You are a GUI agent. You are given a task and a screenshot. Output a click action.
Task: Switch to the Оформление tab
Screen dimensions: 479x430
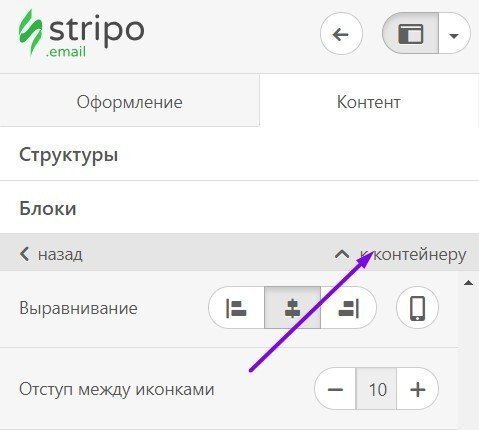click(130, 102)
